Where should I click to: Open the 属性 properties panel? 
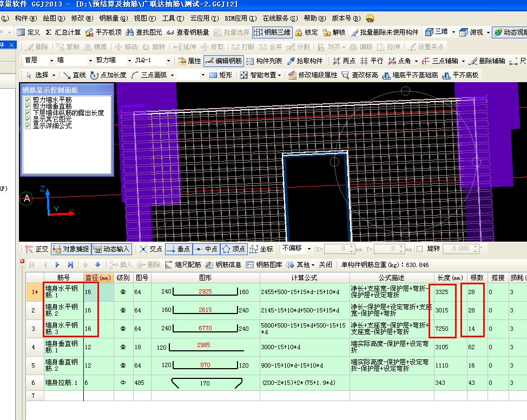pos(189,61)
